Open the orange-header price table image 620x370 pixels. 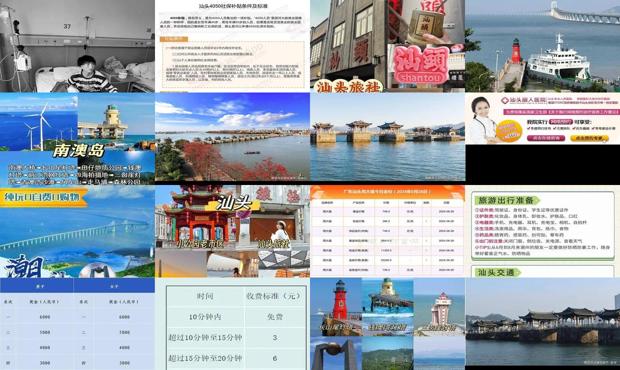coord(388,231)
